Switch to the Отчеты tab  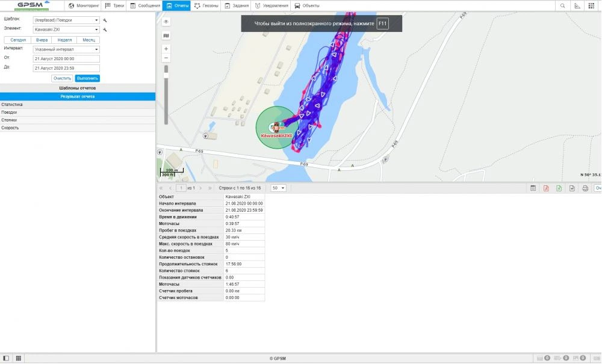click(169, 5)
